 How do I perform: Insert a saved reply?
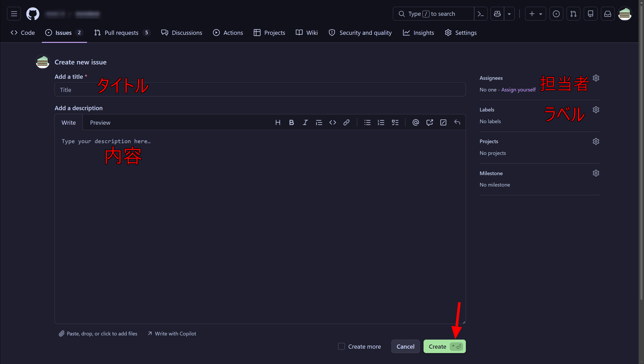click(x=457, y=122)
